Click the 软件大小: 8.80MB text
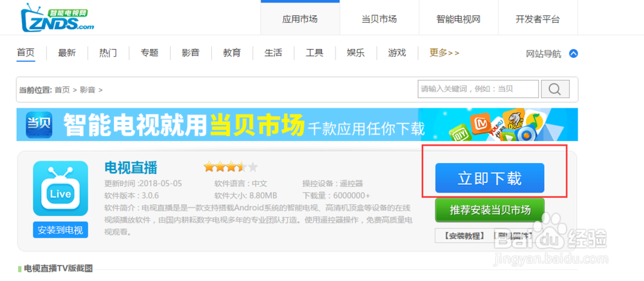This screenshot has width=644, height=281. coord(245,195)
